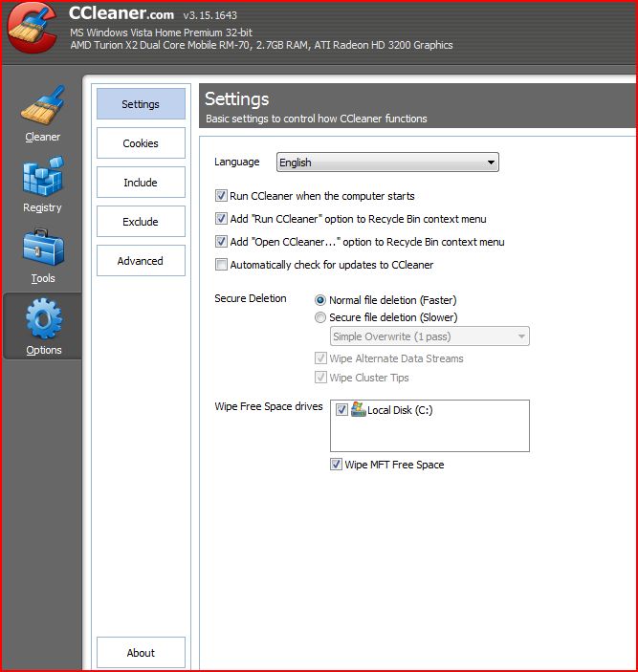This screenshot has height=672, width=638.
Task: Open the Registry section cubes icon
Action: click(x=42, y=176)
